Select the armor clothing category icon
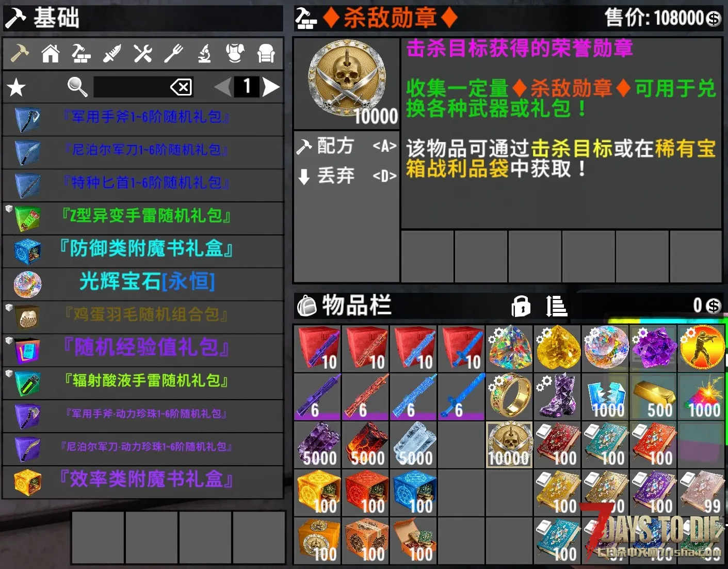The height and width of the screenshot is (569, 728). coord(235,54)
